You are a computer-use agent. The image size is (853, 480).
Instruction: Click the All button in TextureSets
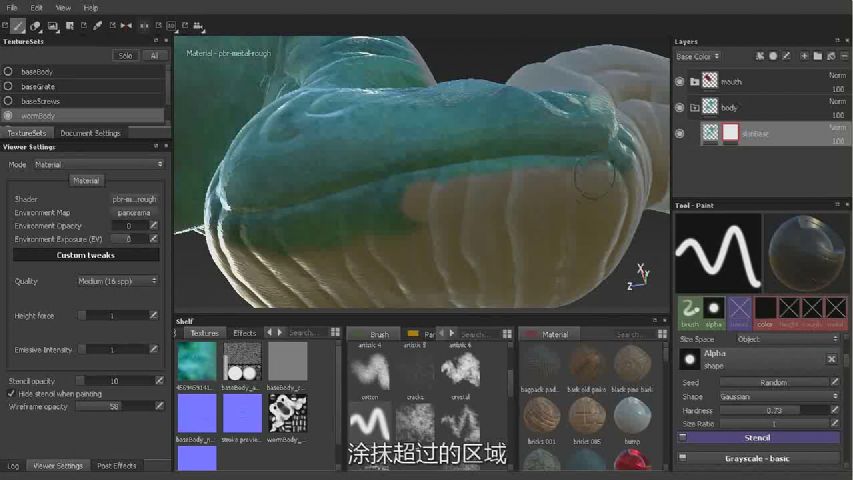tap(154, 55)
